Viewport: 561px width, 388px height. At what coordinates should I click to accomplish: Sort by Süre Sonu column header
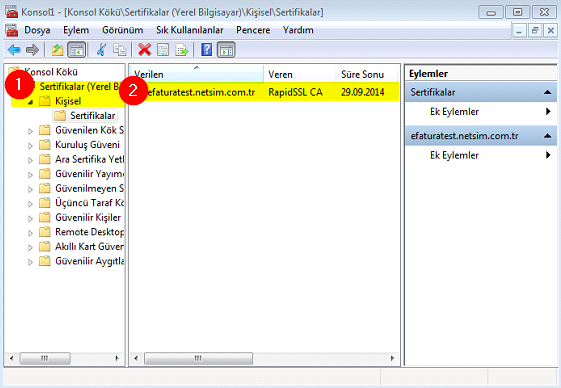[x=367, y=74]
